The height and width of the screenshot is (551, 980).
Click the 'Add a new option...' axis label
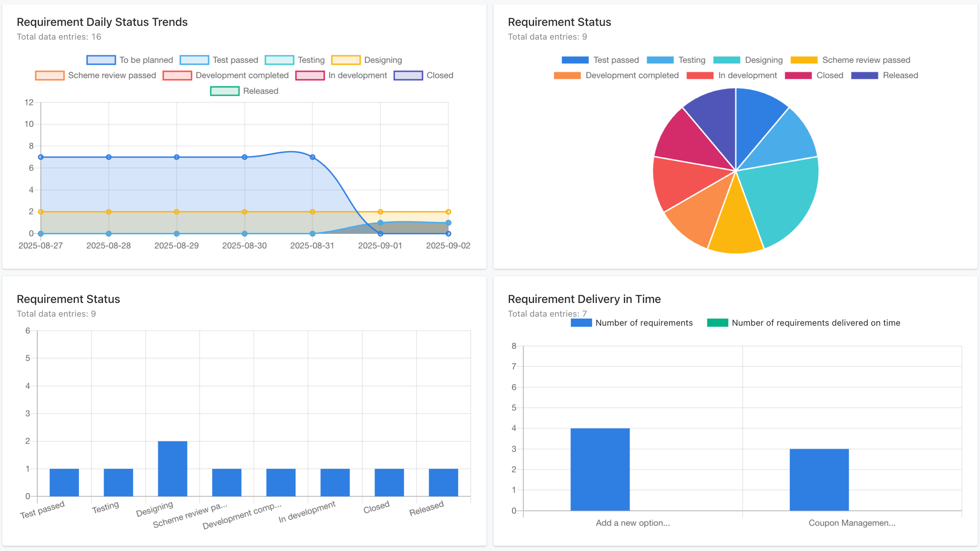point(633,523)
